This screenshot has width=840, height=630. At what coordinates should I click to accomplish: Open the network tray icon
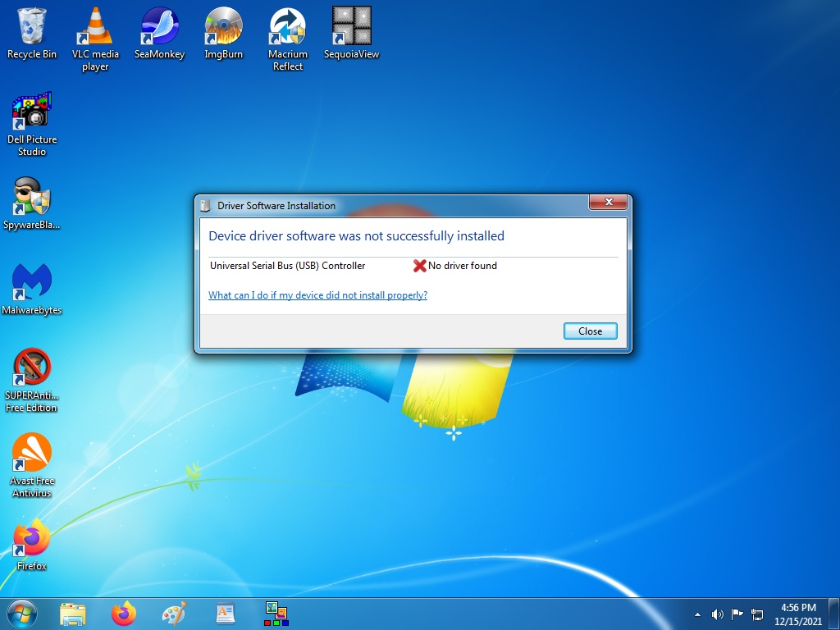pos(757,614)
